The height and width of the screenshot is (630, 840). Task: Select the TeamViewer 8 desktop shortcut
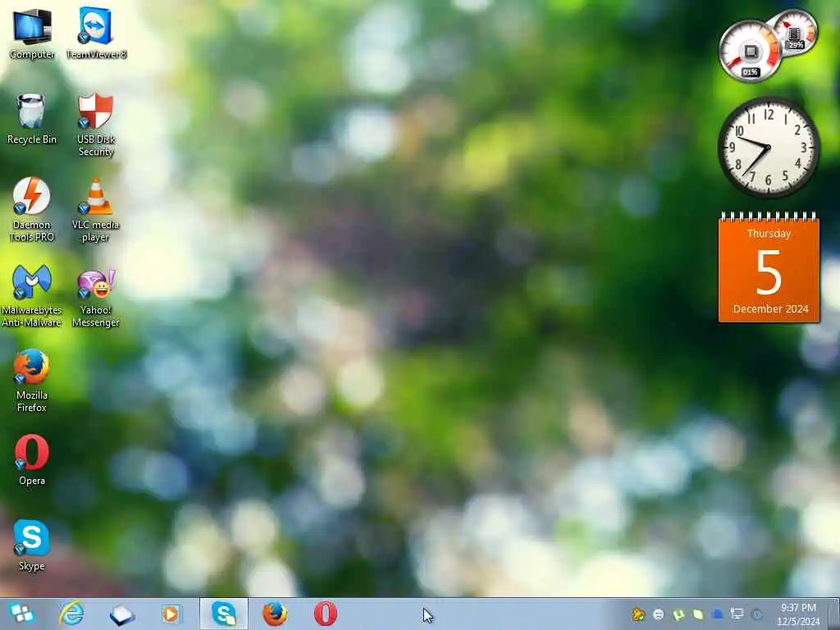click(96, 33)
